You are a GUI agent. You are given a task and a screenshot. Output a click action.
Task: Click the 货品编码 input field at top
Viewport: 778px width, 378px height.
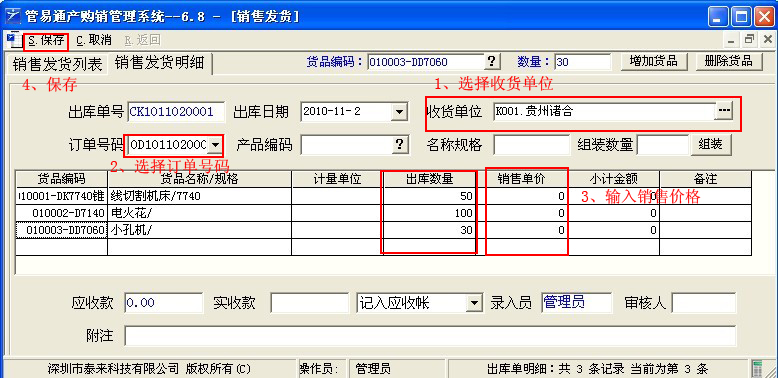426,62
